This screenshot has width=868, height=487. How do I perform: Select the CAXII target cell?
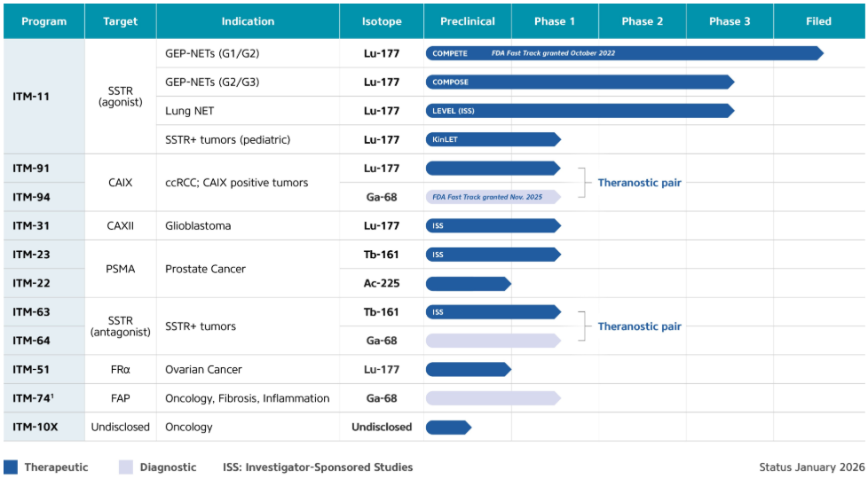point(120,226)
